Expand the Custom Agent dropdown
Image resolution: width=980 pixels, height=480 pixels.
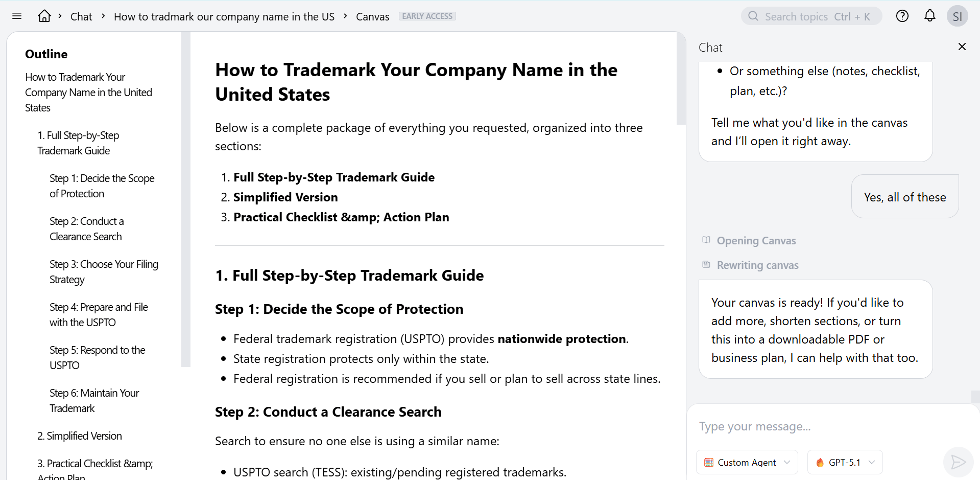coord(747,462)
